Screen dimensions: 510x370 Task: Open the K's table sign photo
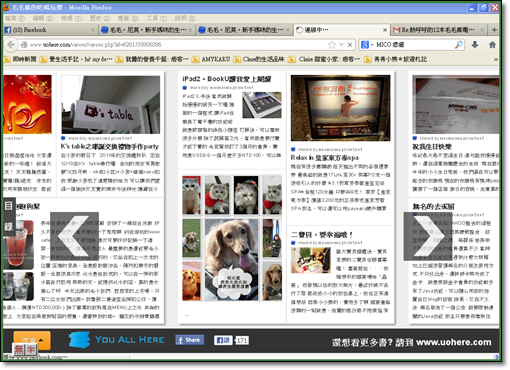click(x=111, y=105)
